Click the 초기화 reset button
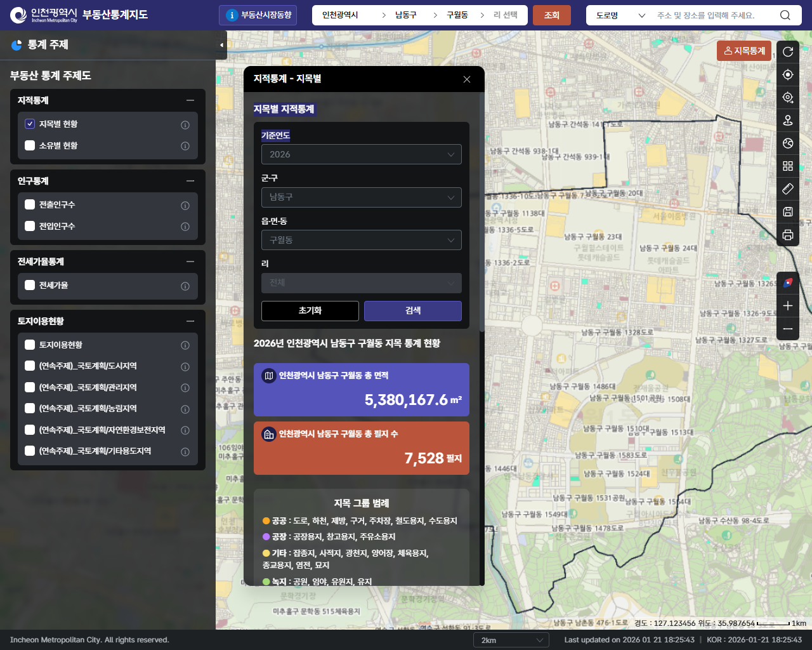The width and height of the screenshot is (812, 650). [x=310, y=310]
